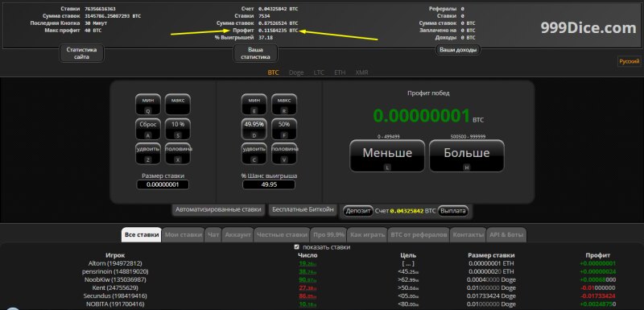Screen dimensions: 644x310
Task: Select the 49.95% chance button
Action: point(254,129)
